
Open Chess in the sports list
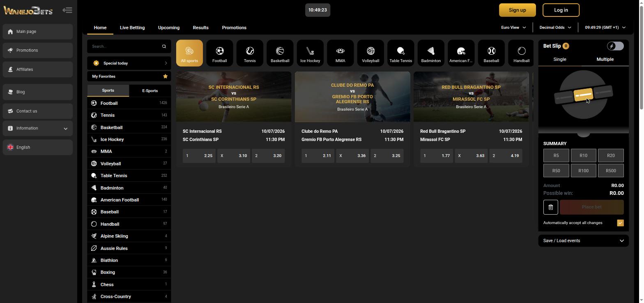click(129, 284)
